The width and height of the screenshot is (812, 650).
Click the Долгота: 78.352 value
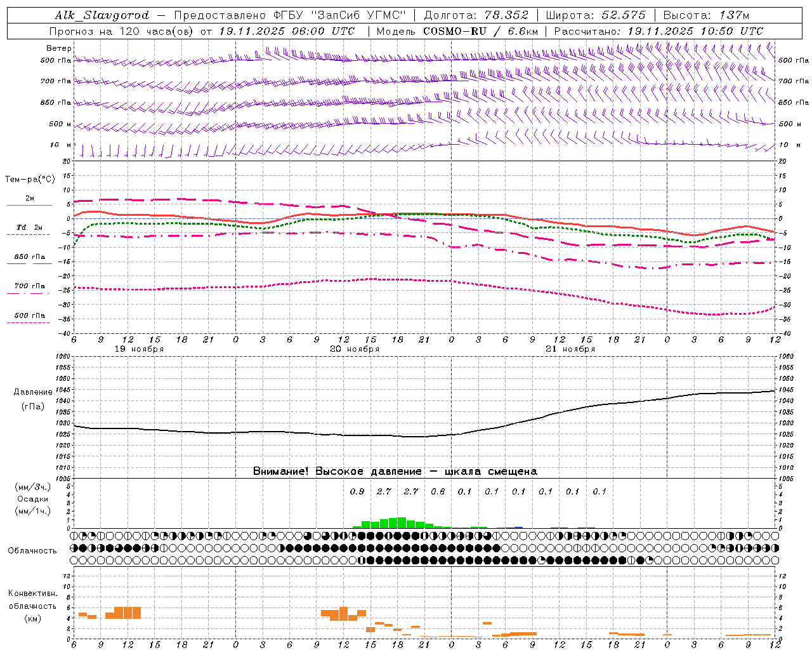pyautogui.click(x=476, y=15)
